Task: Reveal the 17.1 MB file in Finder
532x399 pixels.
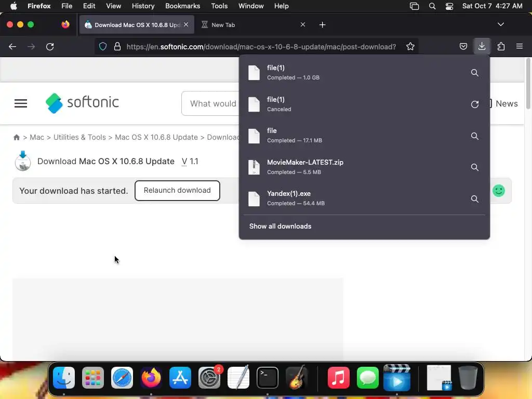Action: pyautogui.click(x=475, y=136)
